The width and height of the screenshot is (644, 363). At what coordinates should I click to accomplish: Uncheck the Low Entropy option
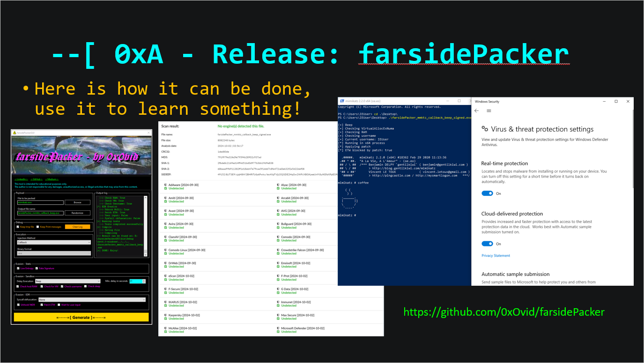click(x=18, y=268)
